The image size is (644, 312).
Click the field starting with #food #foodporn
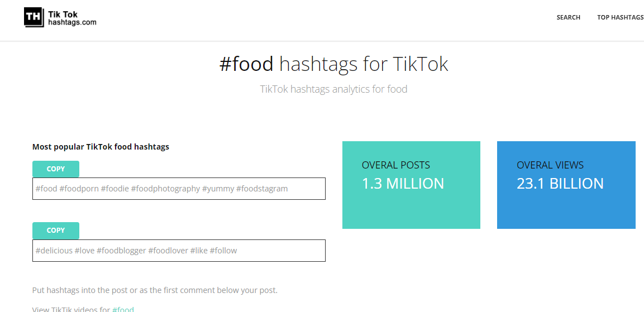[179, 189]
